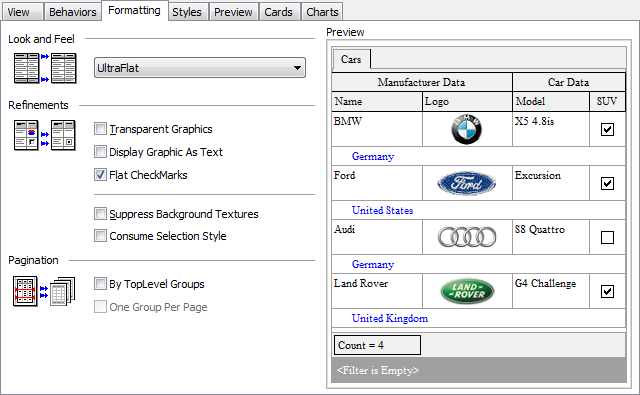Screen dimensions: 640x395
Task: Click the Ford logo image
Action: [x=467, y=183]
